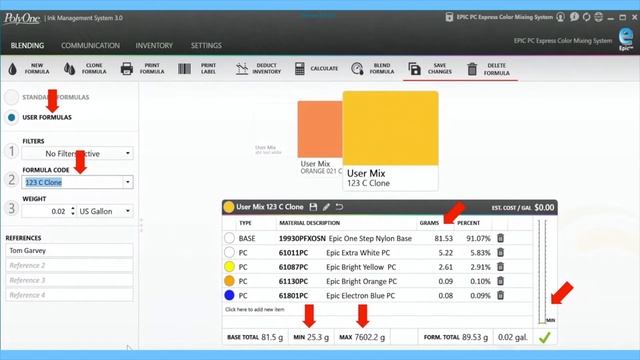Click the 81.53 grams cell
The image size is (640, 360).
(x=444, y=238)
